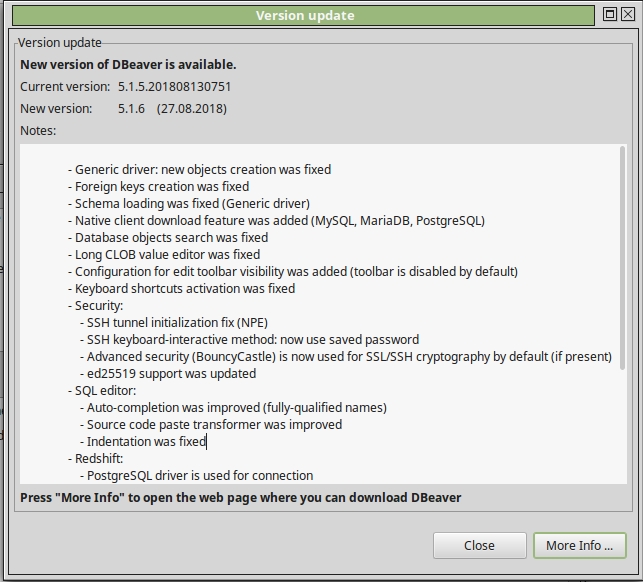The width and height of the screenshot is (643, 582).
Task: Click the release notes vertical scrollbar
Action: point(622,258)
